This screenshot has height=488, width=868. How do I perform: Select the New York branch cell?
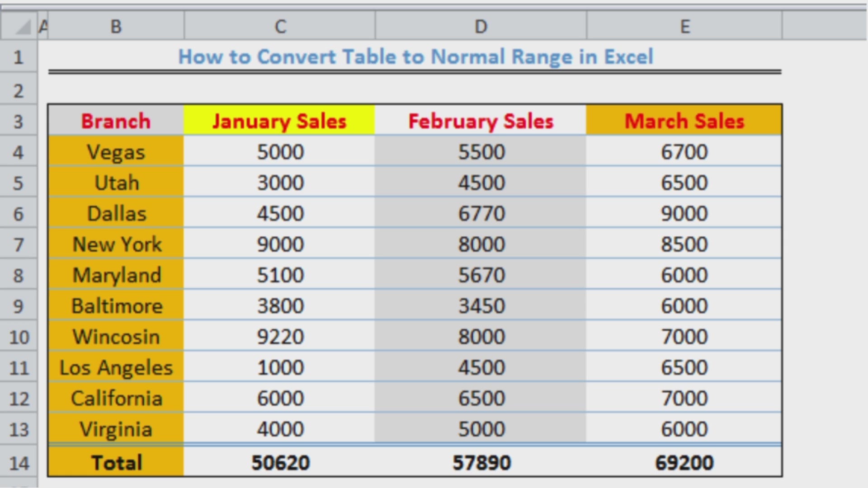pos(117,244)
